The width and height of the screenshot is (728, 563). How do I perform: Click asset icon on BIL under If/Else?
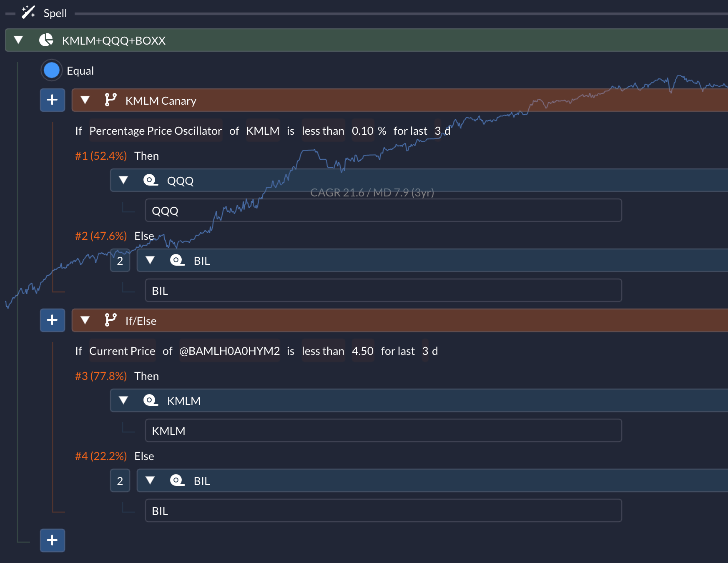177,480
